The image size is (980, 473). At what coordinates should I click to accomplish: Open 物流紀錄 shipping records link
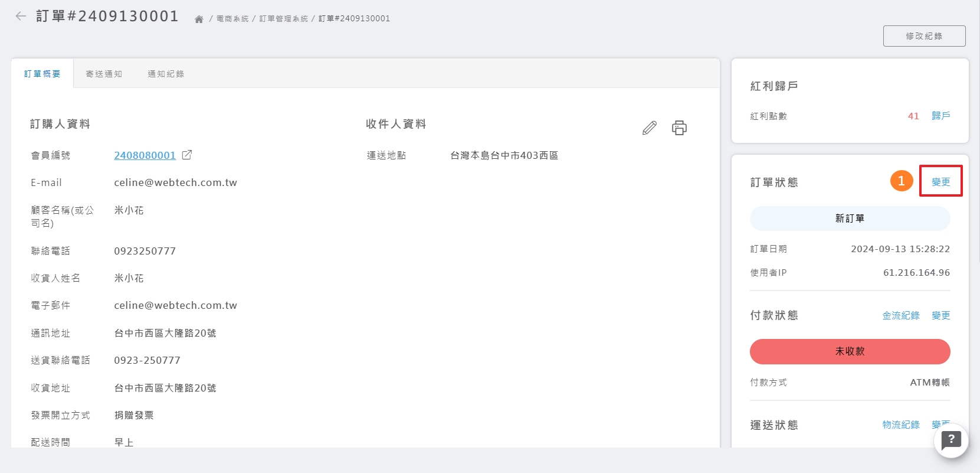(900, 425)
